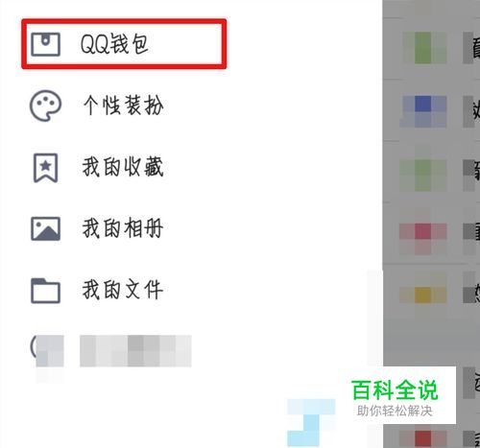Click the 个性装扮 palette icon
This screenshot has width=480, height=448.
[x=45, y=106]
